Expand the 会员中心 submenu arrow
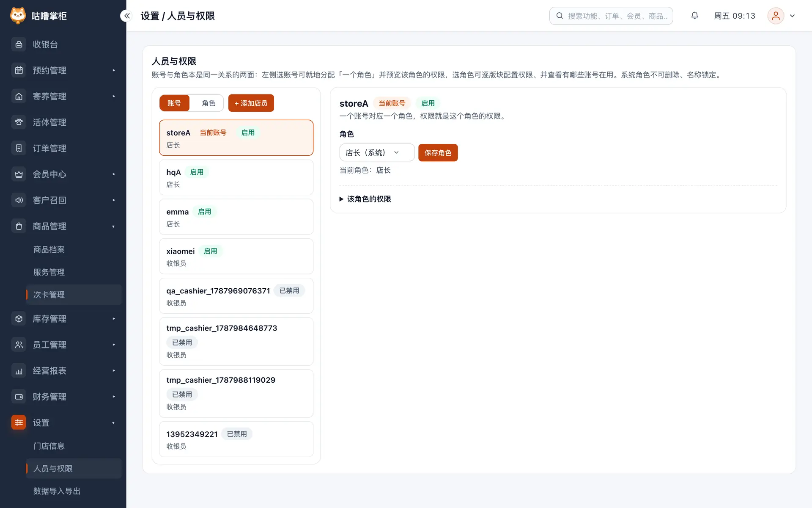This screenshot has height=508, width=812. 114,174
